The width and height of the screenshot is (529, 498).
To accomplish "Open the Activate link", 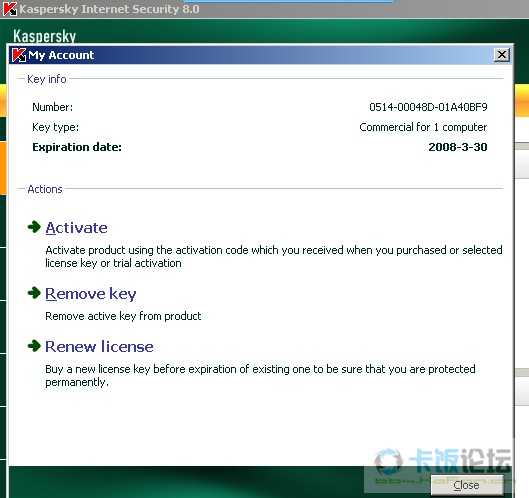I will coord(77,228).
